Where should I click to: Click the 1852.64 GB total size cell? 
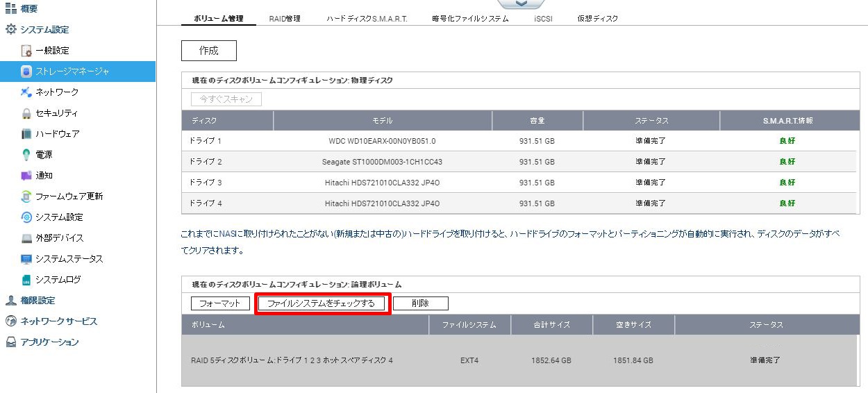point(551,360)
